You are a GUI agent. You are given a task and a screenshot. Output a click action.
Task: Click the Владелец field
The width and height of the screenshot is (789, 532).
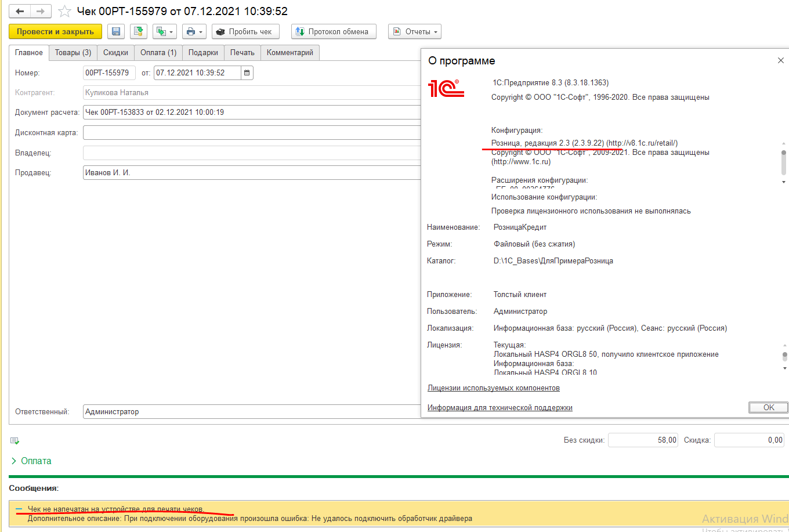tap(252, 153)
